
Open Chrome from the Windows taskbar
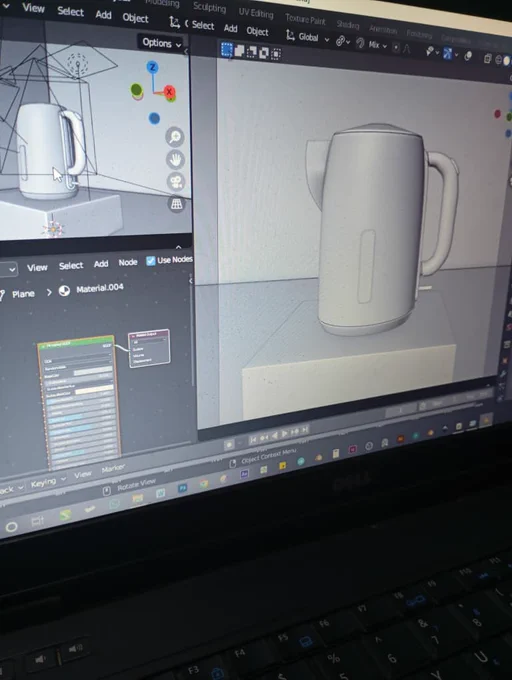[204, 483]
